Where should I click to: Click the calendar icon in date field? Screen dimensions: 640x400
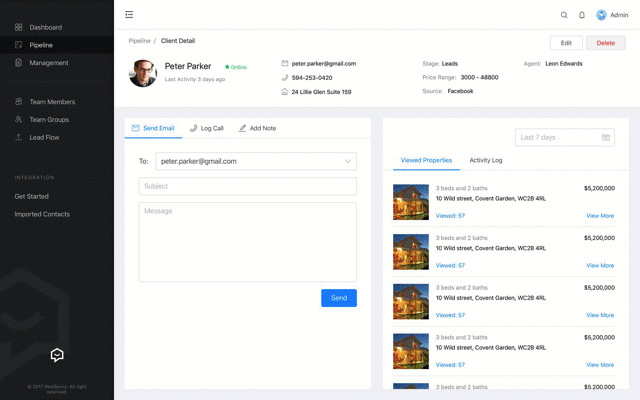point(606,138)
